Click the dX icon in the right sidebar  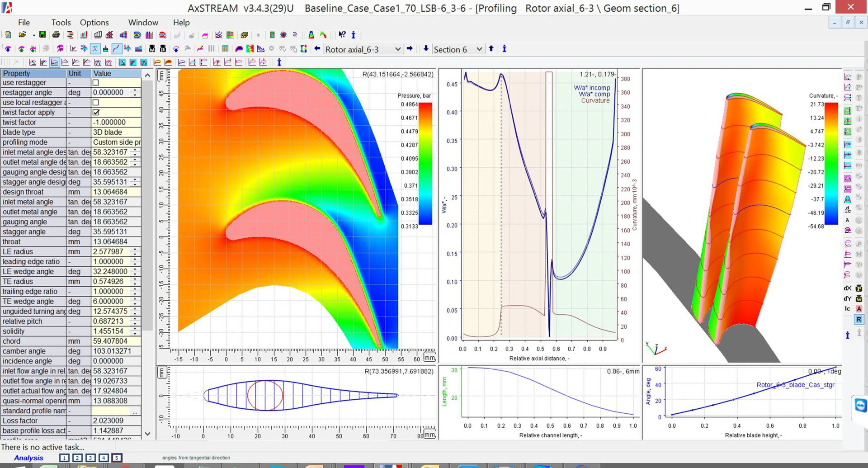pos(847,288)
